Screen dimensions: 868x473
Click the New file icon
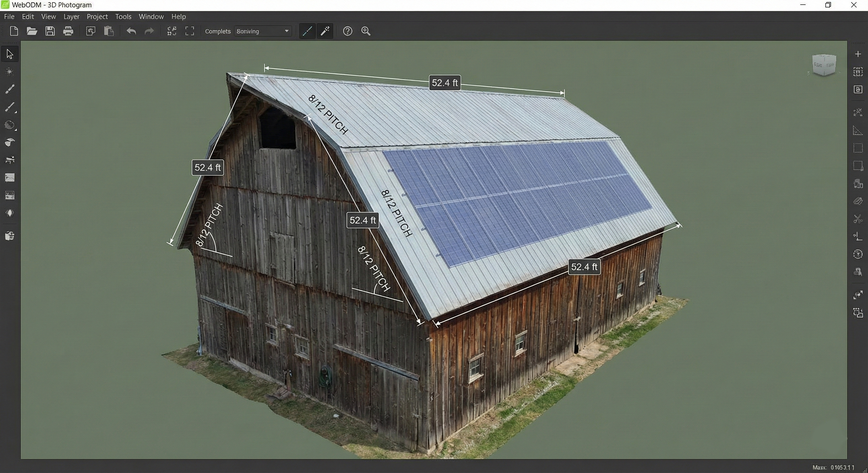(14, 31)
